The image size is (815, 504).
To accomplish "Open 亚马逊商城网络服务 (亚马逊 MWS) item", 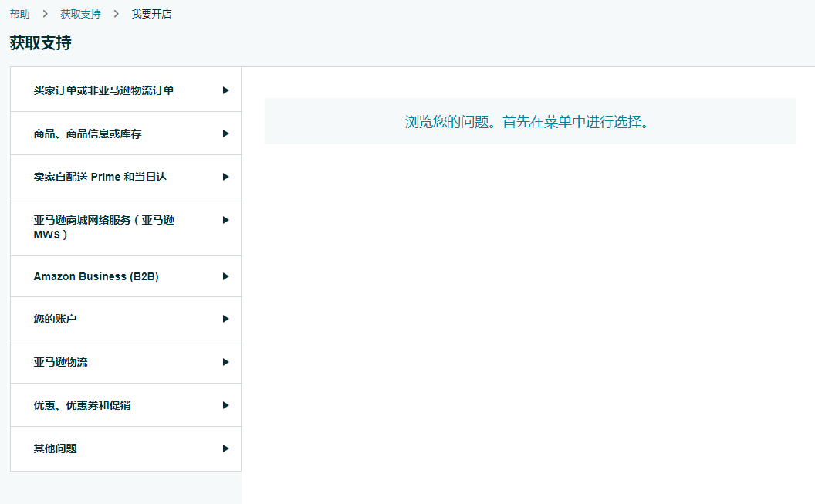I will pyautogui.click(x=126, y=227).
